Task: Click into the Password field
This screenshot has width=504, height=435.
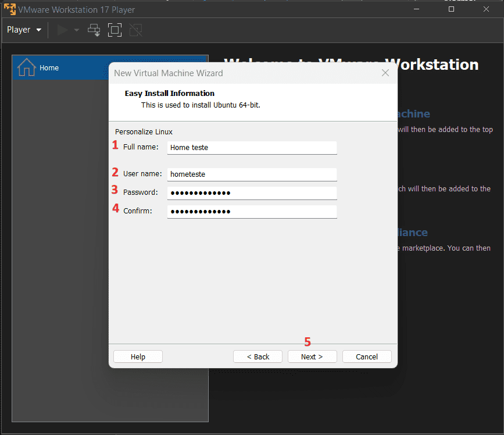Action: click(252, 193)
